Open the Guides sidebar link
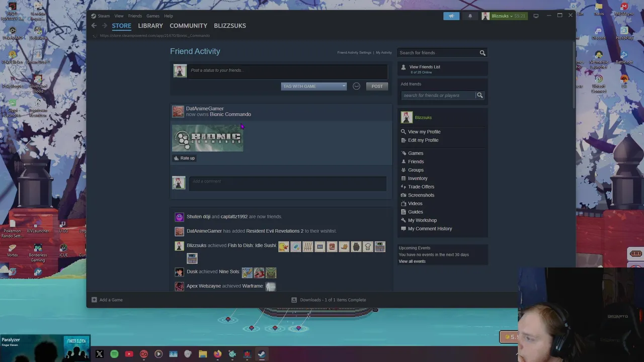The image size is (644, 362). pyautogui.click(x=416, y=212)
